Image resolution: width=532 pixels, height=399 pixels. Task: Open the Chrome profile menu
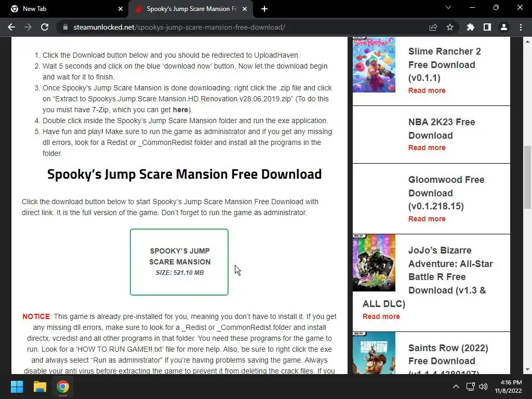pos(504,27)
